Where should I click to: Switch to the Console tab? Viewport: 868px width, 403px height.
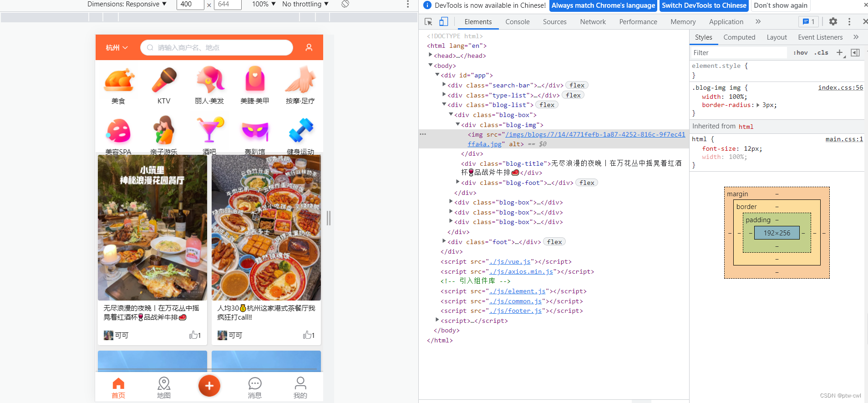pyautogui.click(x=518, y=22)
